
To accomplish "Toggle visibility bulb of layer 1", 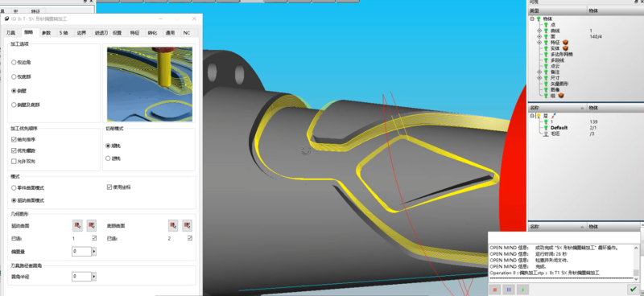I will pos(546,122).
